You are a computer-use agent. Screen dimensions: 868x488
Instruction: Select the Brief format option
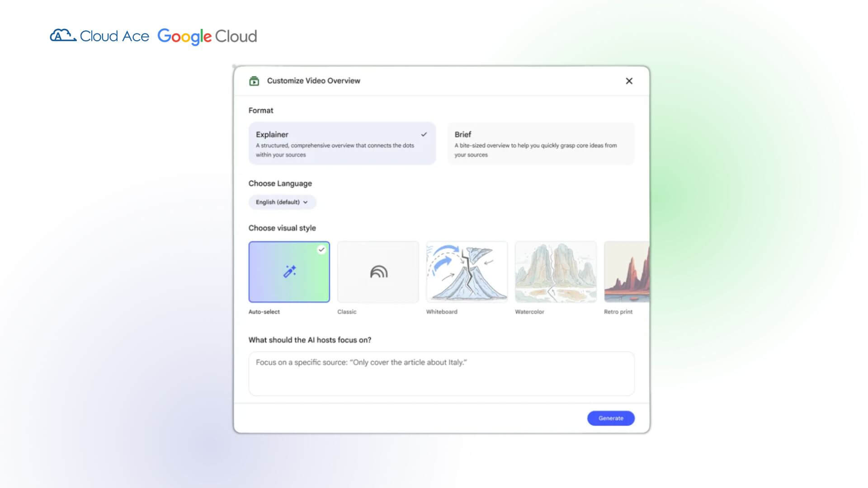click(x=540, y=143)
